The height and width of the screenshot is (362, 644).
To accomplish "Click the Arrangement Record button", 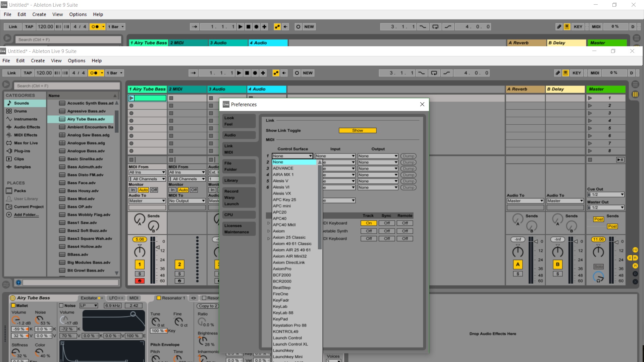I will click(255, 73).
